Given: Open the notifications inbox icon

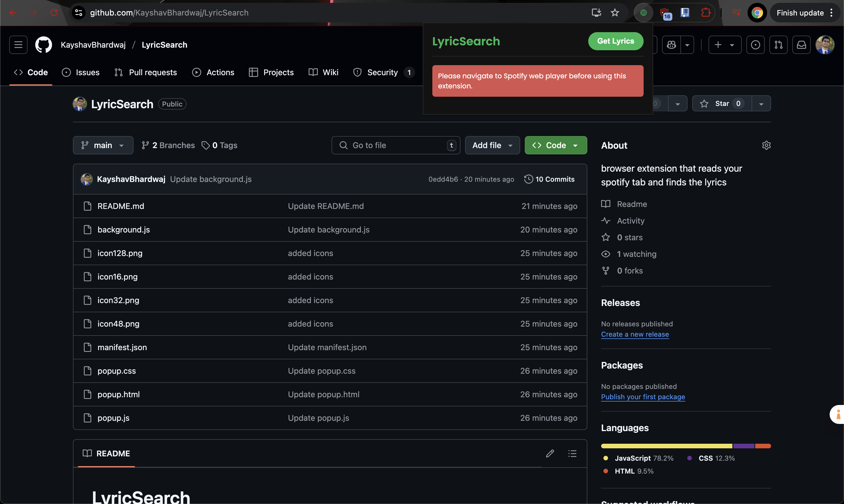Looking at the screenshot, I should point(801,44).
